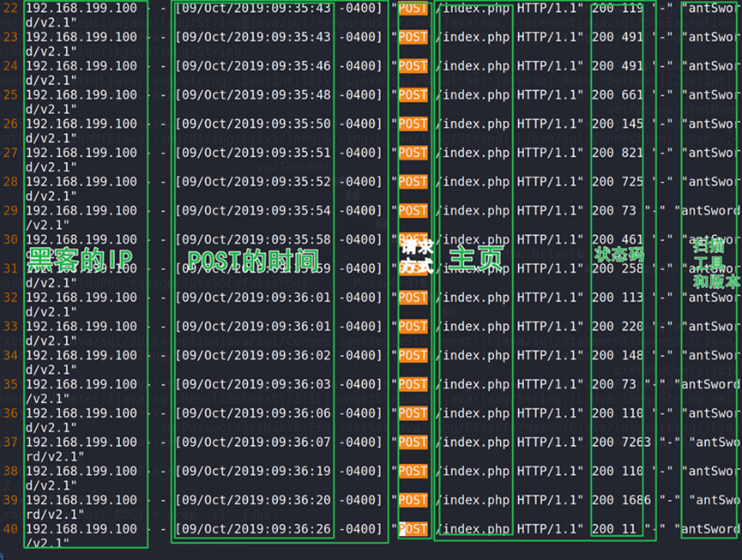
Task: Click the green 主页 annotation label
Action: click(x=476, y=259)
